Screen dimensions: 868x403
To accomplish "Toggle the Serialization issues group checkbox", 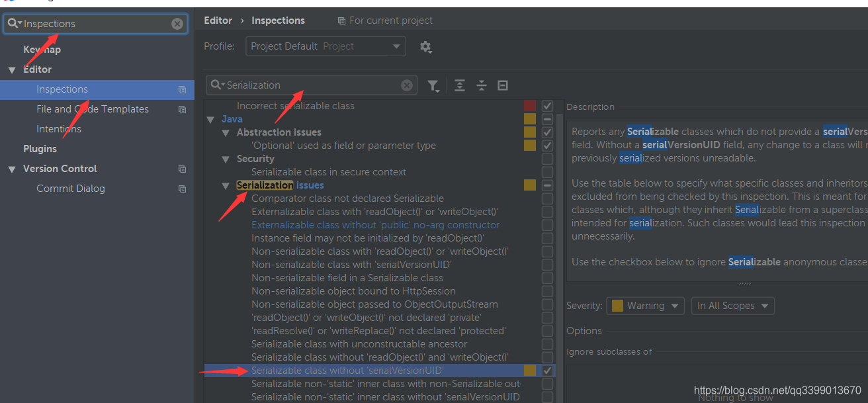I will point(547,185).
